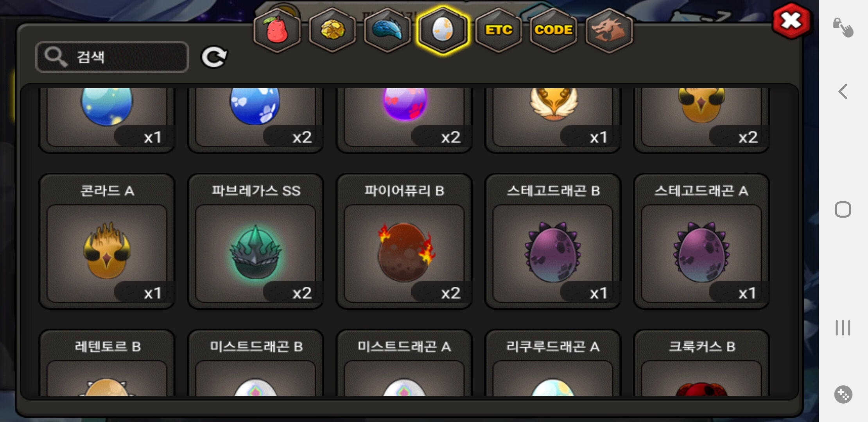Select the 파이어퓨리 B flaming egg
This screenshot has width=868, height=422.
(x=404, y=241)
